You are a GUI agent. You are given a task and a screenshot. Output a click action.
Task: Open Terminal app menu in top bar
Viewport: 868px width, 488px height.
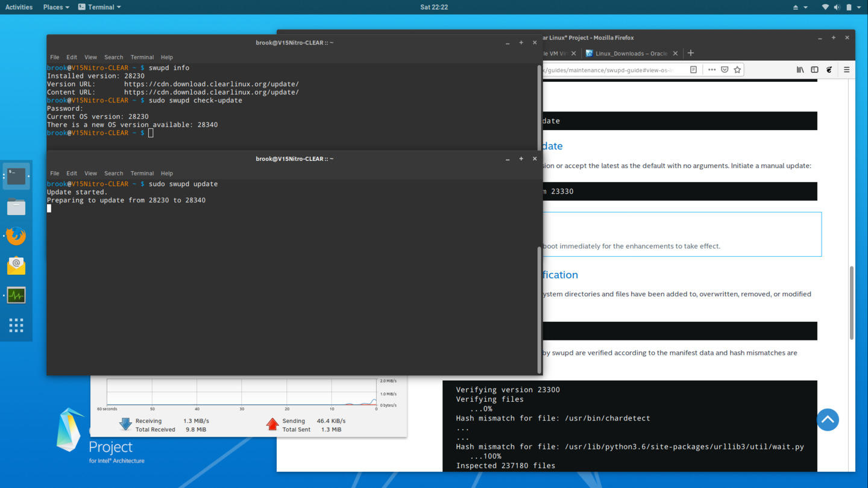(99, 7)
